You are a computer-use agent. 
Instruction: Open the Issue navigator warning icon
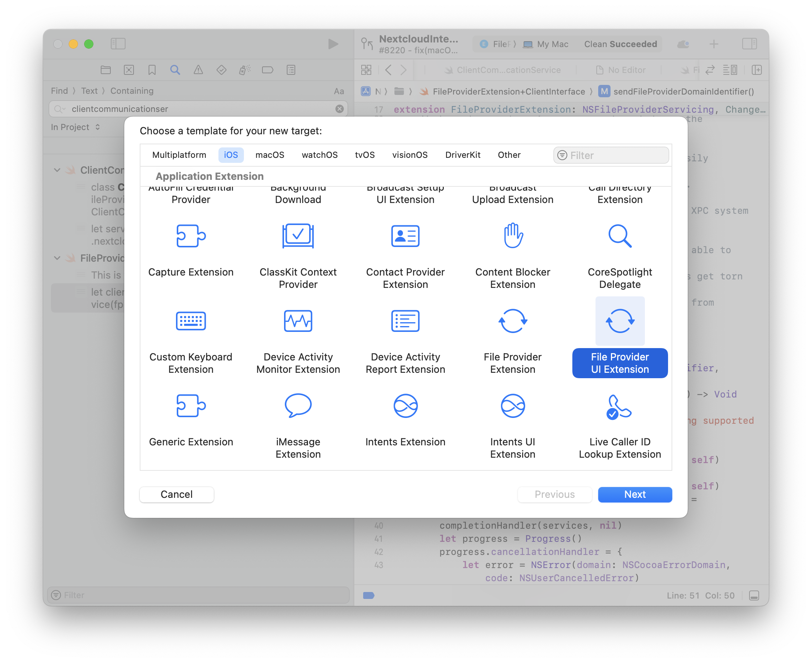pos(198,70)
